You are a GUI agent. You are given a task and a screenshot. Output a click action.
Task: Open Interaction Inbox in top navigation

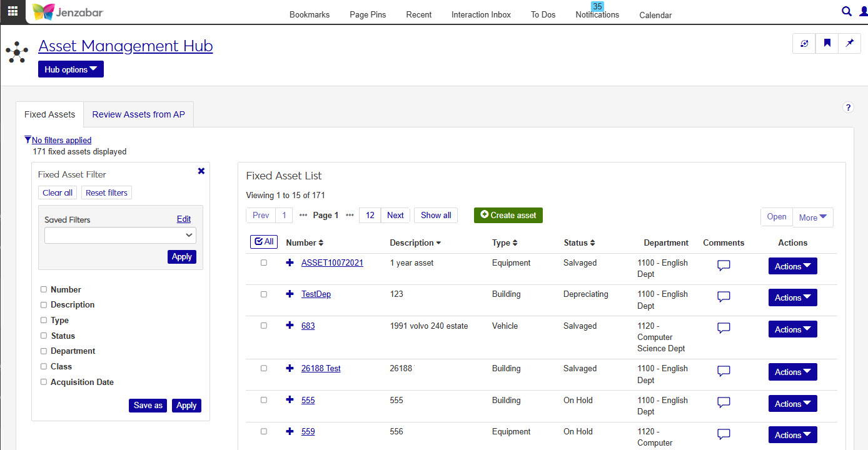(x=481, y=14)
